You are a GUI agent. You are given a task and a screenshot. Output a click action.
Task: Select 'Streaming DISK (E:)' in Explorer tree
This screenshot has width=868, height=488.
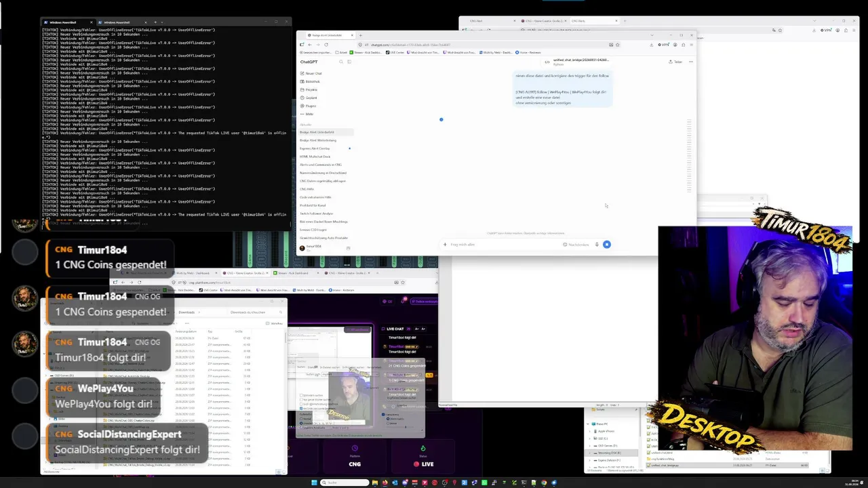click(610, 453)
